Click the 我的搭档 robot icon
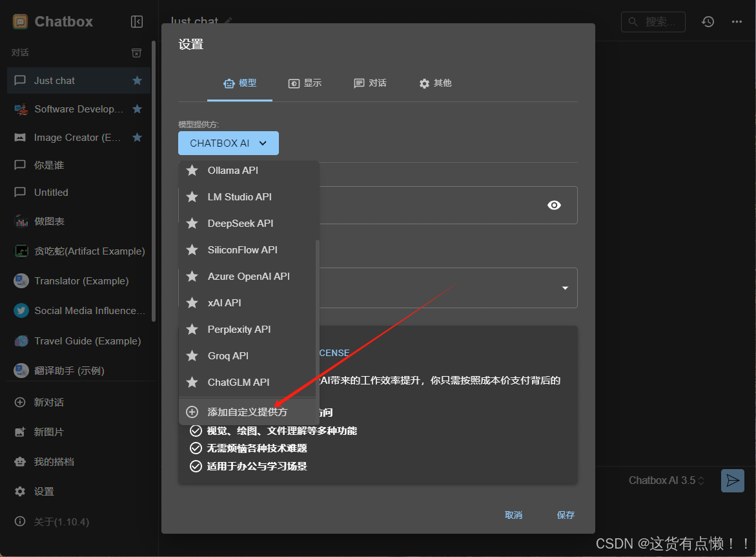756x557 pixels. tap(20, 462)
